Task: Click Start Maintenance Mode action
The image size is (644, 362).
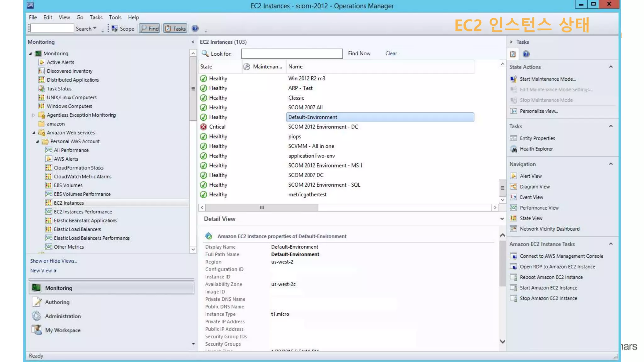Action: [547, 79]
